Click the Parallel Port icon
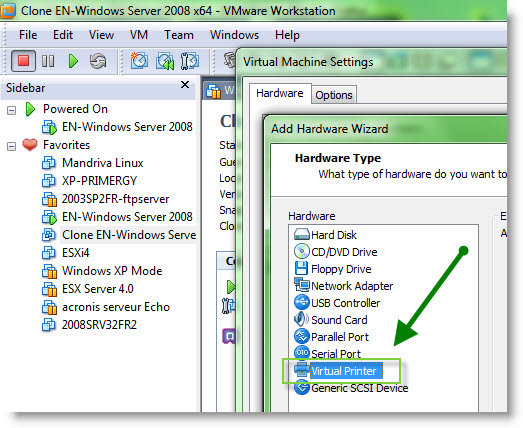 pos(302,336)
